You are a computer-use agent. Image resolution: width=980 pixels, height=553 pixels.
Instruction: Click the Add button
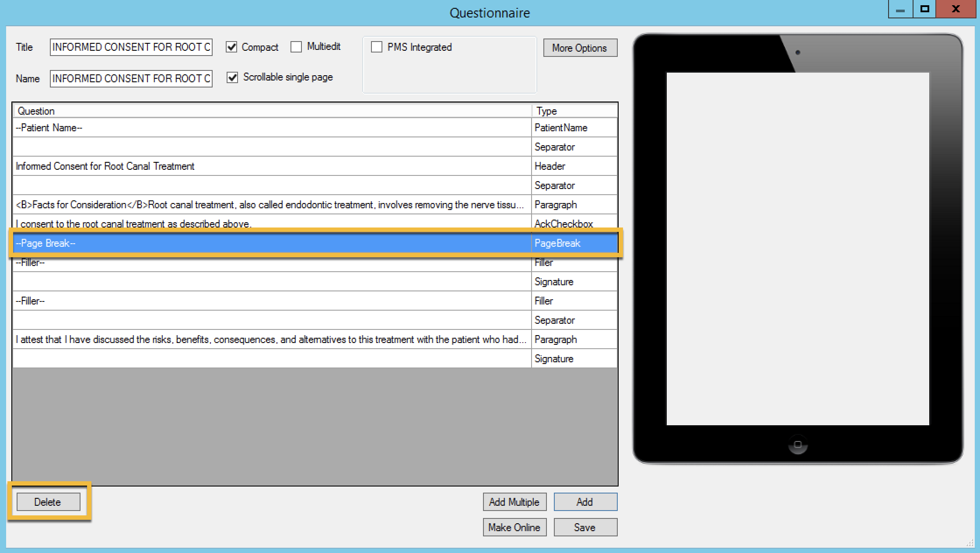[x=585, y=502]
